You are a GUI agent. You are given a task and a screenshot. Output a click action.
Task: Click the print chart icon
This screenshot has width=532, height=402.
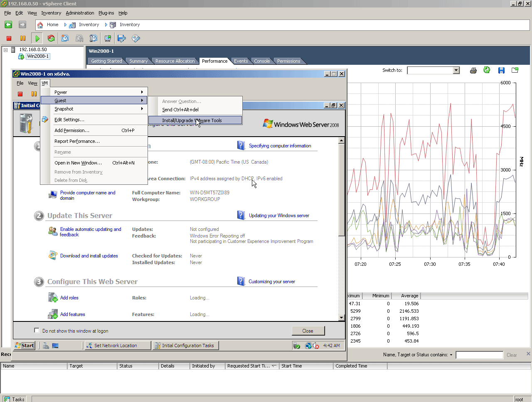[473, 70]
